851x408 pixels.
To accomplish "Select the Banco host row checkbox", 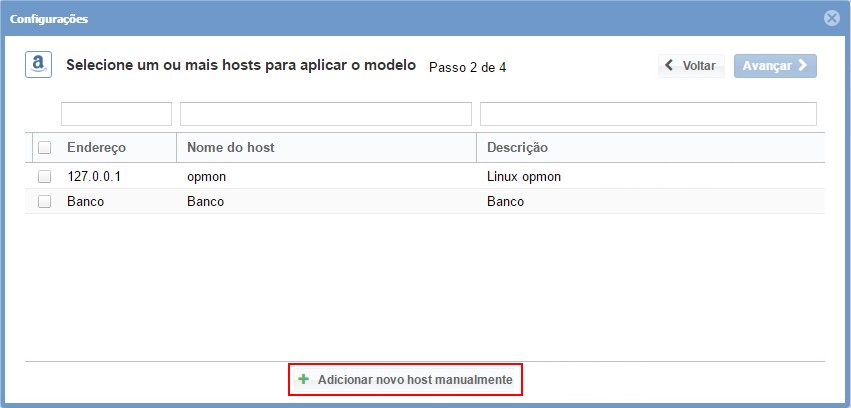I will [44, 201].
